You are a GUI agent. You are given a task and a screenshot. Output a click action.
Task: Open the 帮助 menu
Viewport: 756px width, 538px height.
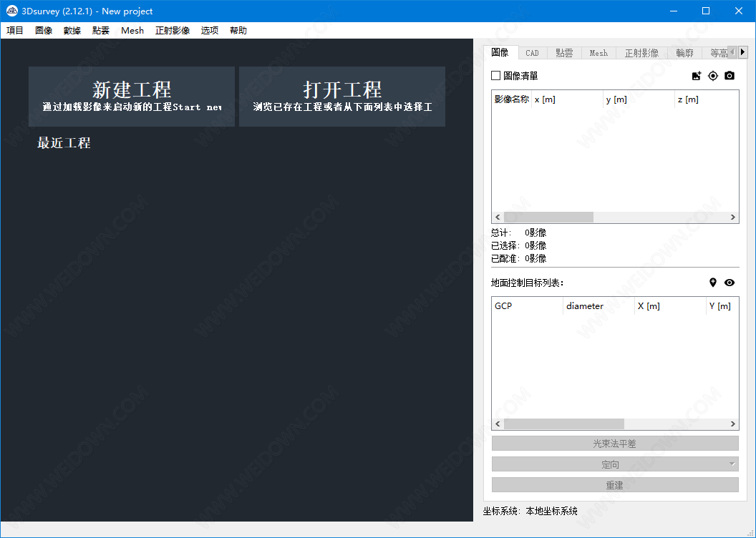pyautogui.click(x=238, y=30)
